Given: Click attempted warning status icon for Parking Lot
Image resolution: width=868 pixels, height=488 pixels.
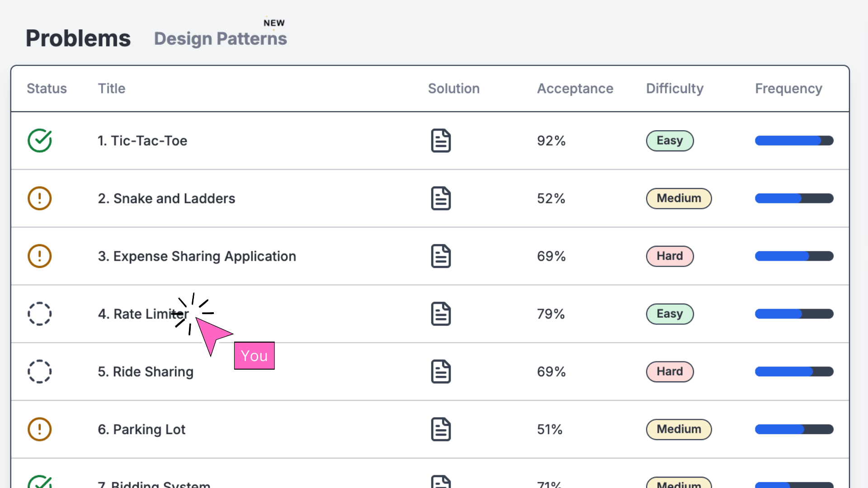Looking at the screenshot, I should point(40,429).
